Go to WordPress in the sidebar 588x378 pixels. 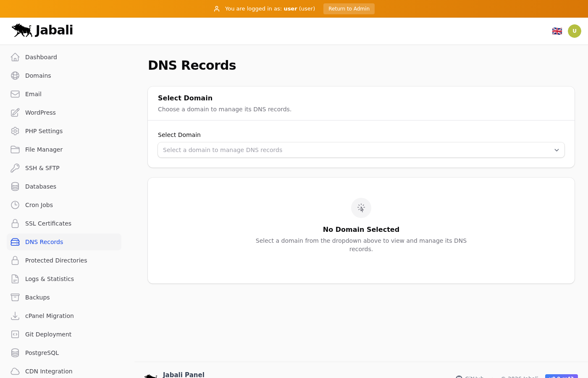point(40,113)
